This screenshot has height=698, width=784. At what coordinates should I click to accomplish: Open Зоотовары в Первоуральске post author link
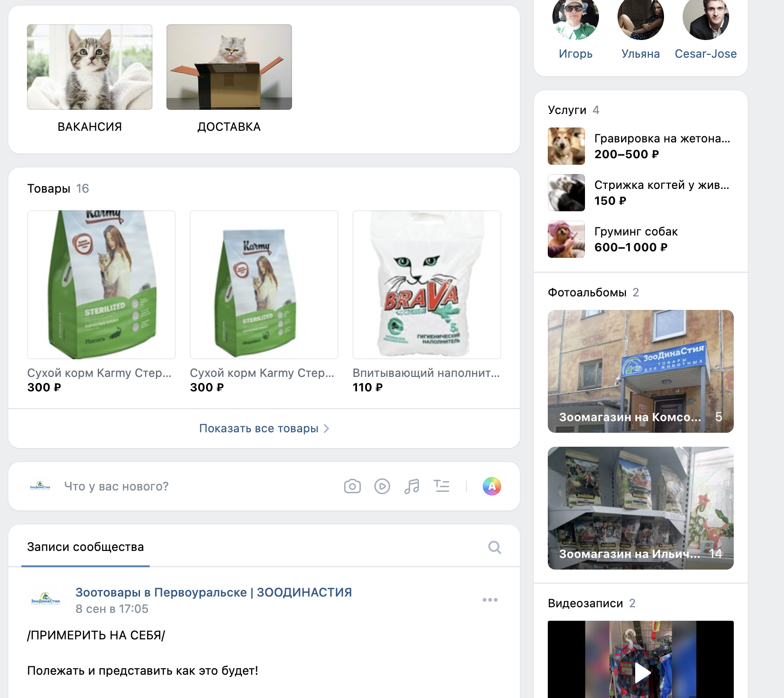pos(213,592)
